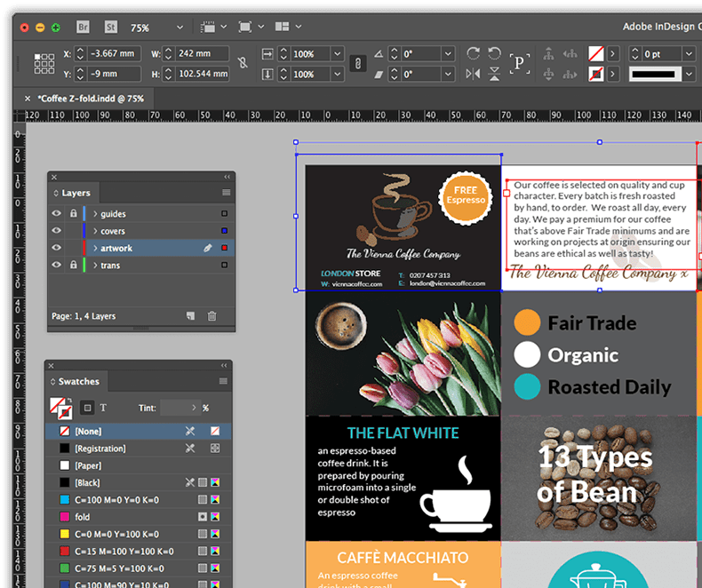Select the [None] swatch
This screenshot has height=588, width=702.
tap(139, 431)
